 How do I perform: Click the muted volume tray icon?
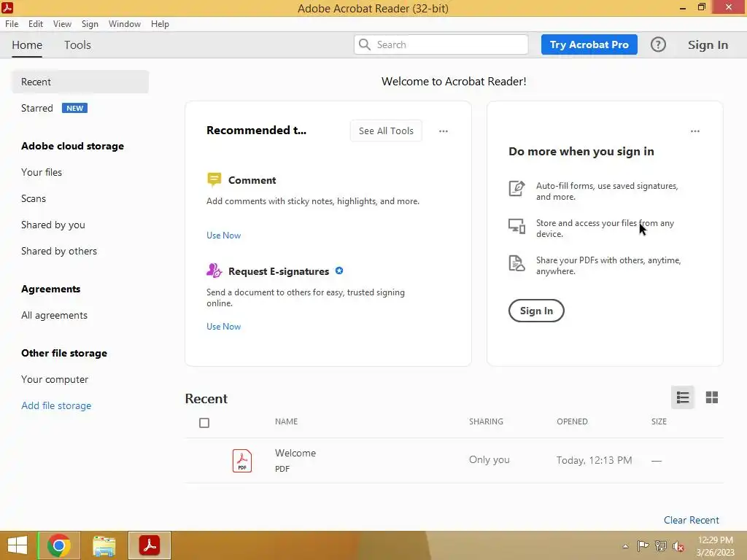point(678,546)
